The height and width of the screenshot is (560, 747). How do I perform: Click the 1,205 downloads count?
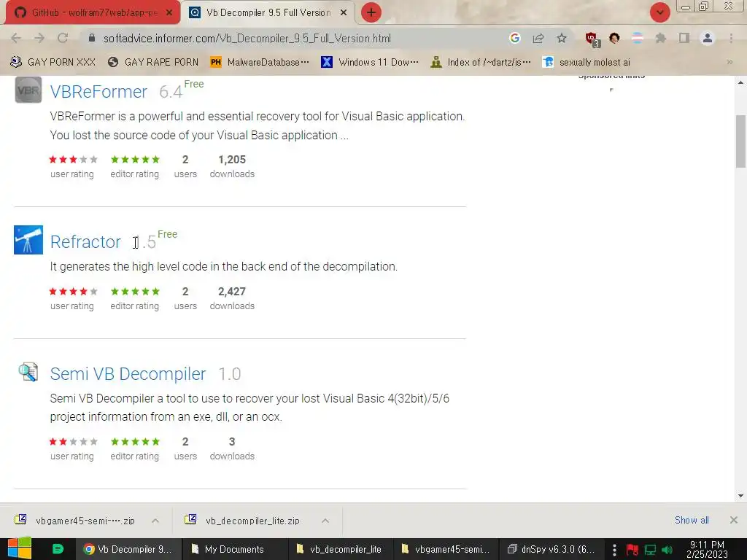coord(232,160)
